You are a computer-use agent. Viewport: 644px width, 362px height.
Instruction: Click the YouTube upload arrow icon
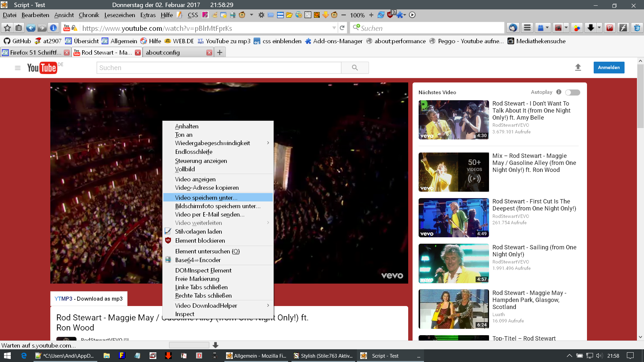pos(578,67)
